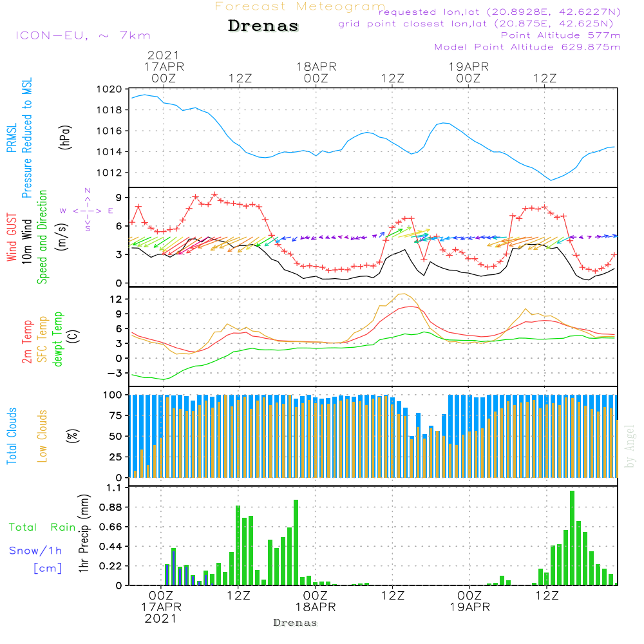Select the black '10m Wind' label

(x=26, y=241)
